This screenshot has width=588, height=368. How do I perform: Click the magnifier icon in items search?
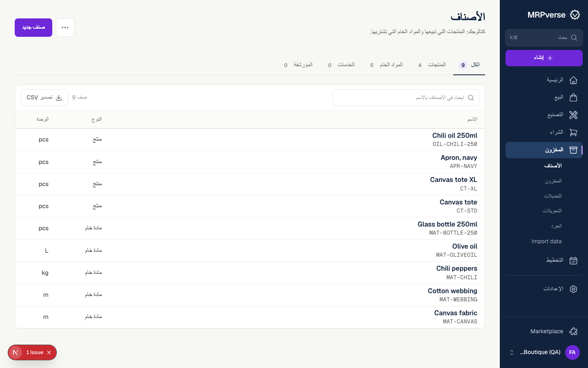471,98
